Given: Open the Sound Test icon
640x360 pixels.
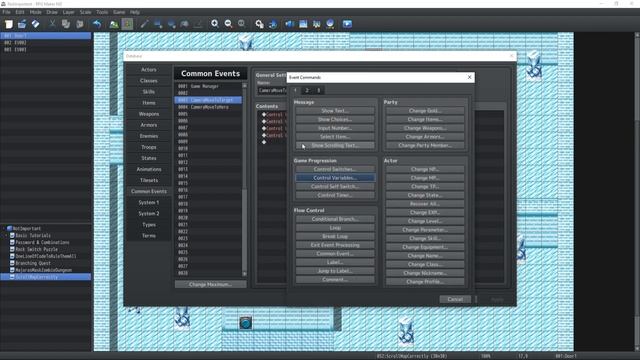Looking at the screenshot, I should click(x=289, y=24).
